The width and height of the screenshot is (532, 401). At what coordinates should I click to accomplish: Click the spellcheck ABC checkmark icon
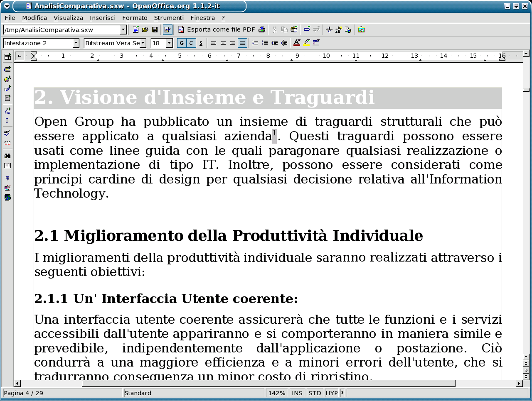[7, 133]
